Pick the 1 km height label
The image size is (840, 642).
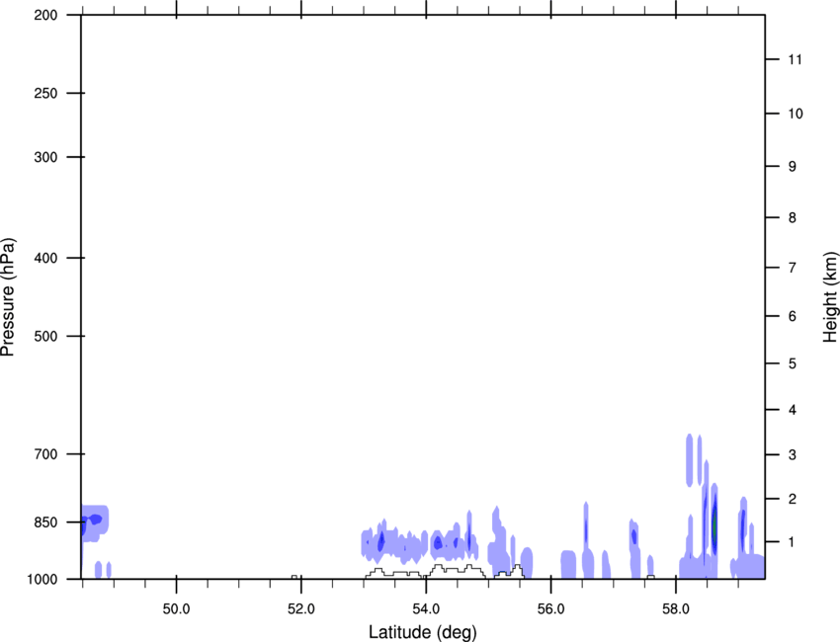tap(793, 542)
